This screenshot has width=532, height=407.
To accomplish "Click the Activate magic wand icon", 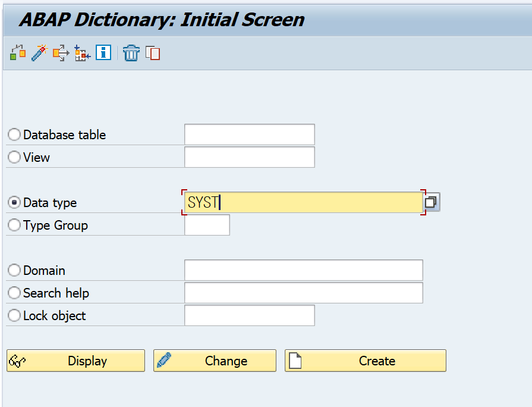I will pyautogui.click(x=39, y=52).
